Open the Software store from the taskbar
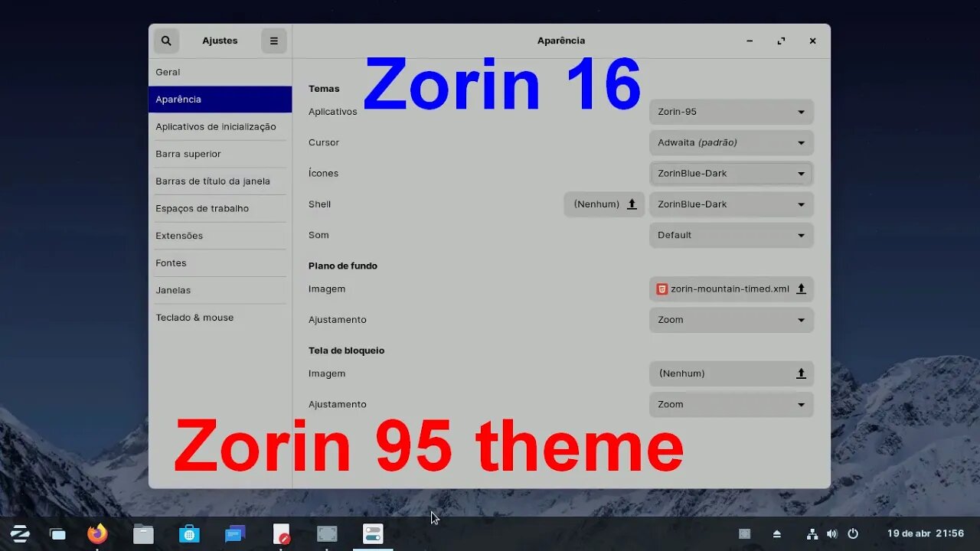The image size is (980, 551). click(189, 533)
